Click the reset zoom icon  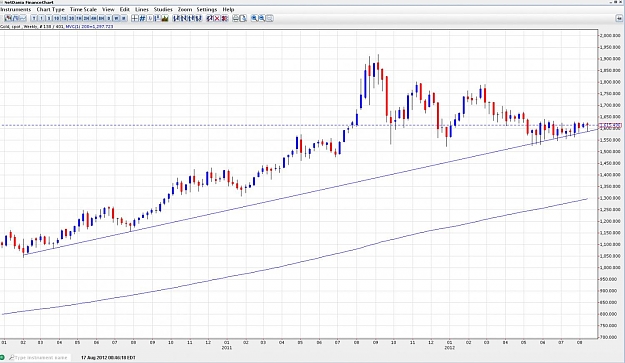point(269,18)
